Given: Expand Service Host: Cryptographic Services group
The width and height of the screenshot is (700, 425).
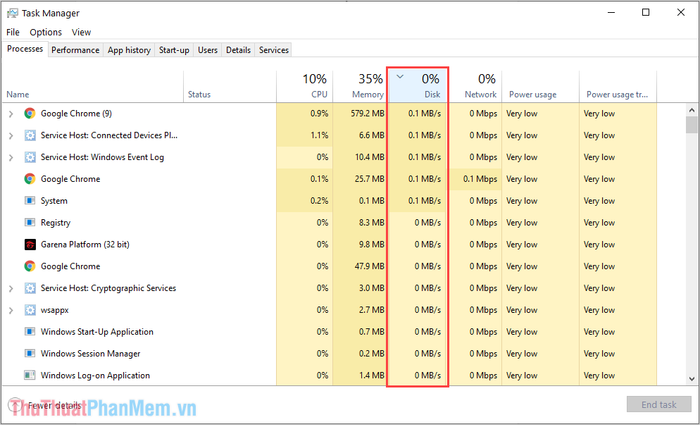Looking at the screenshot, I should [x=11, y=288].
